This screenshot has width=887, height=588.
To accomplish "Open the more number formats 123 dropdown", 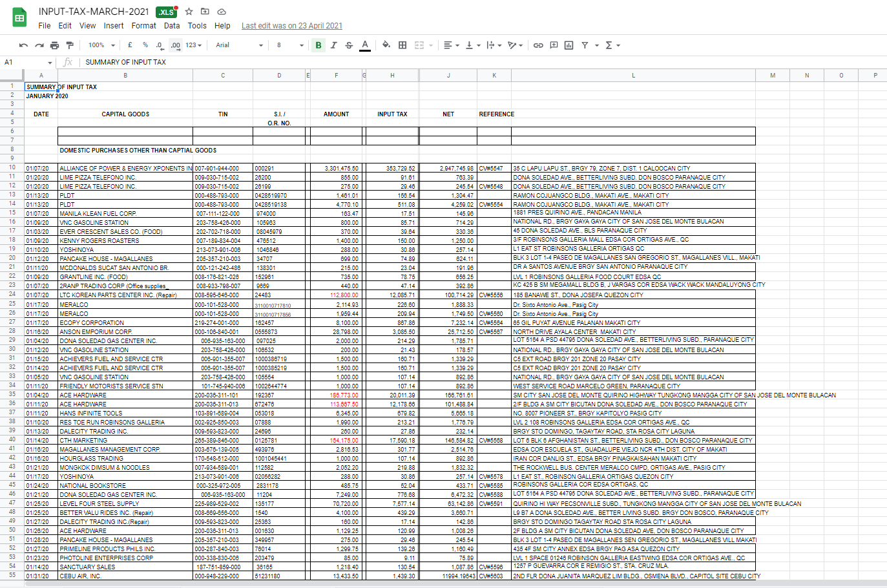I will 194,45.
